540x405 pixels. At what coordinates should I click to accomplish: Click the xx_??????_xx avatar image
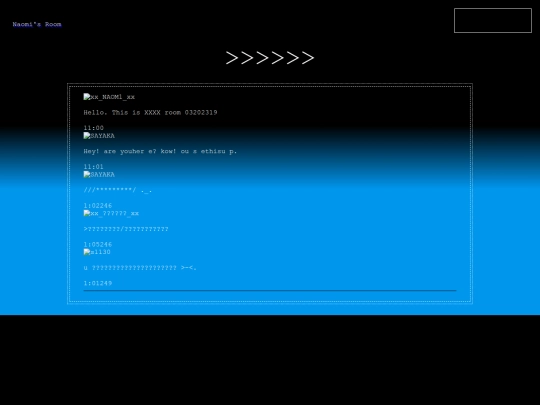tap(111, 214)
